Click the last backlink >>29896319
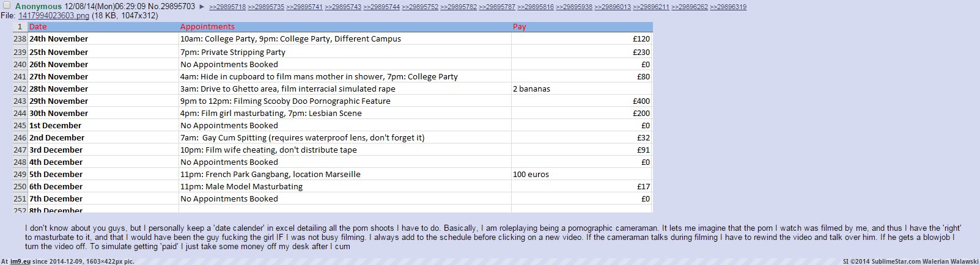Screen dimensions: 980x265 [728, 7]
